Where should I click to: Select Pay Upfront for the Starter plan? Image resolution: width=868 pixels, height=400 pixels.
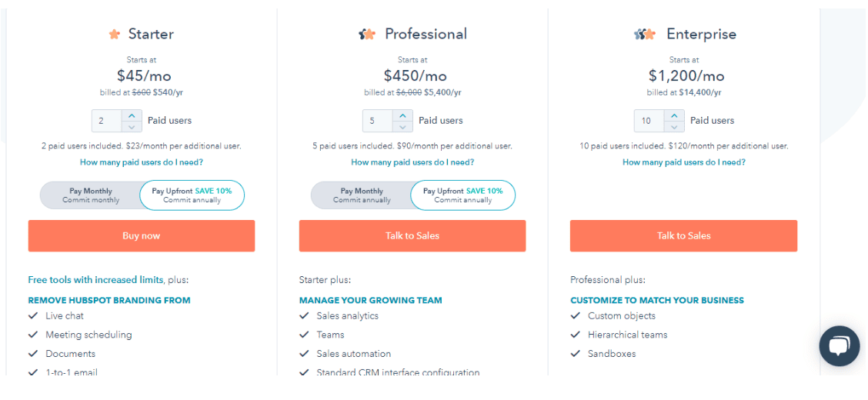point(192,195)
